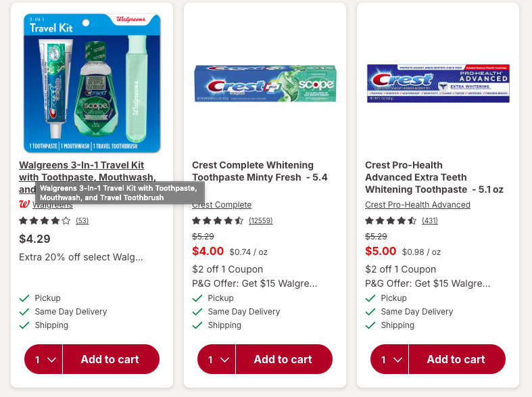Add Crest Complete Whitening to cart

pos(283,359)
